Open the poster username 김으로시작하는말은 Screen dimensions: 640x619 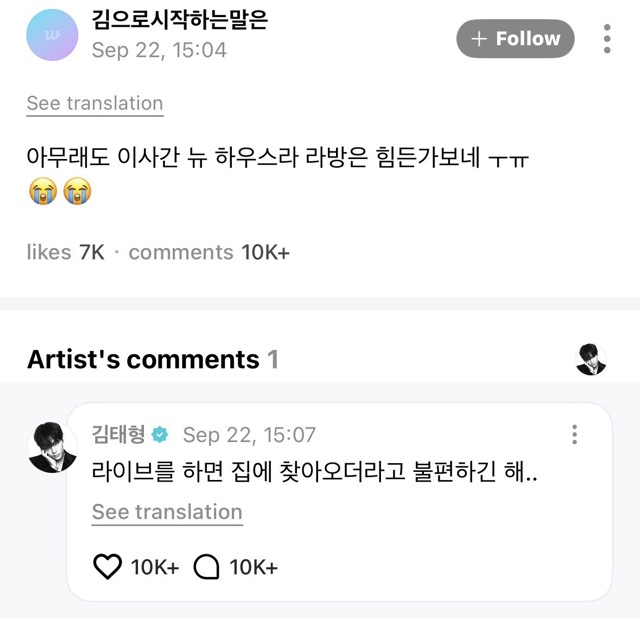[x=180, y=20]
